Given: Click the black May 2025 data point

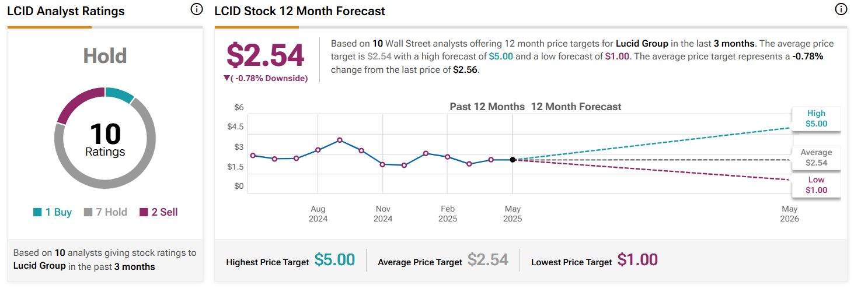Looking at the screenshot, I should pos(513,160).
